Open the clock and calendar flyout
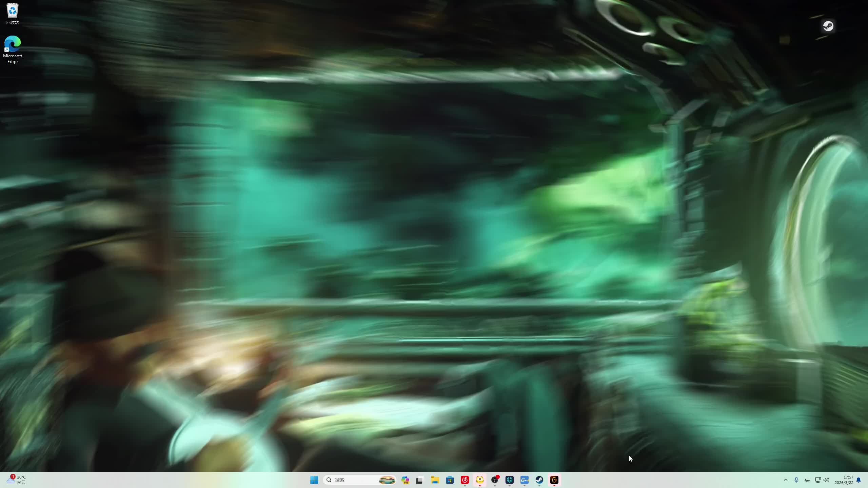The image size is (868, 488). 844,480
